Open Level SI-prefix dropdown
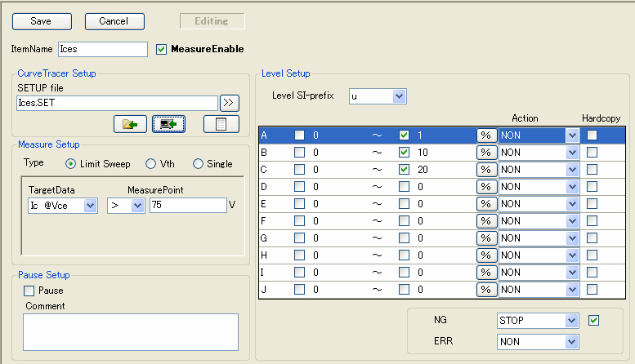This screenshot has height=364, width=635. coord(400,96)
